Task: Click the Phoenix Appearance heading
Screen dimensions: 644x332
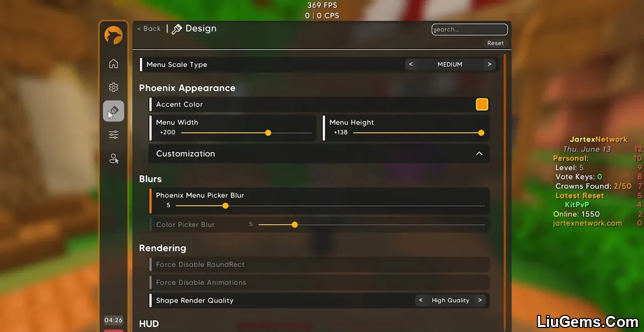Action: click(187, 88)
